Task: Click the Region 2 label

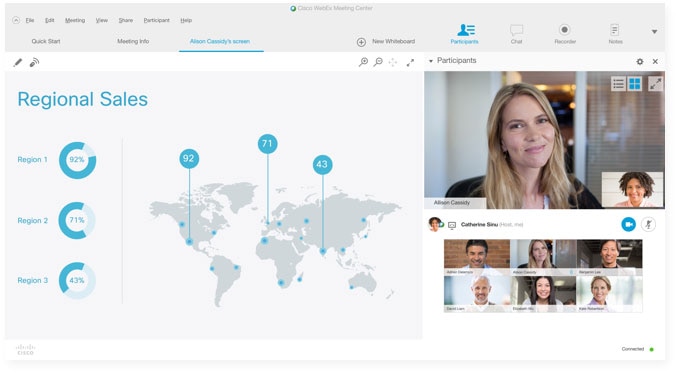Action: (32, 220)
